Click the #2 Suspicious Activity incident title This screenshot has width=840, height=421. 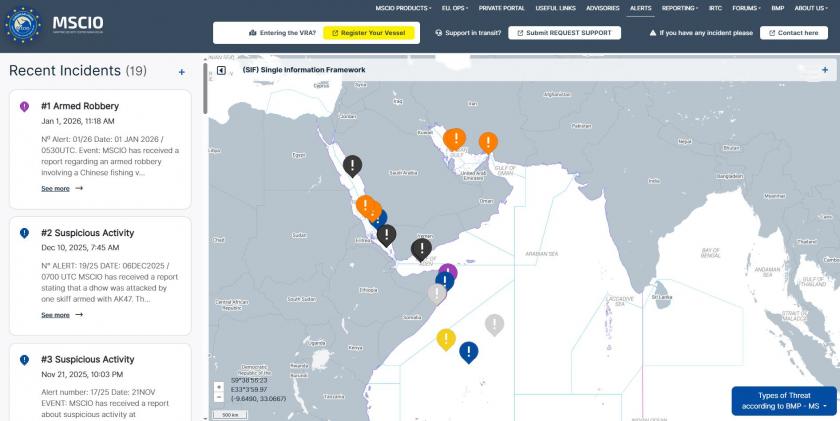(88, 233)
